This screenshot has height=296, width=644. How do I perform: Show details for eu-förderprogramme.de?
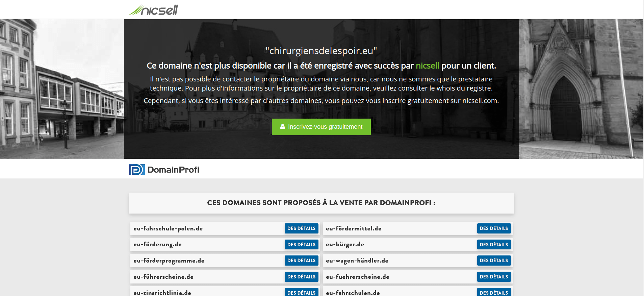point(301,261)
